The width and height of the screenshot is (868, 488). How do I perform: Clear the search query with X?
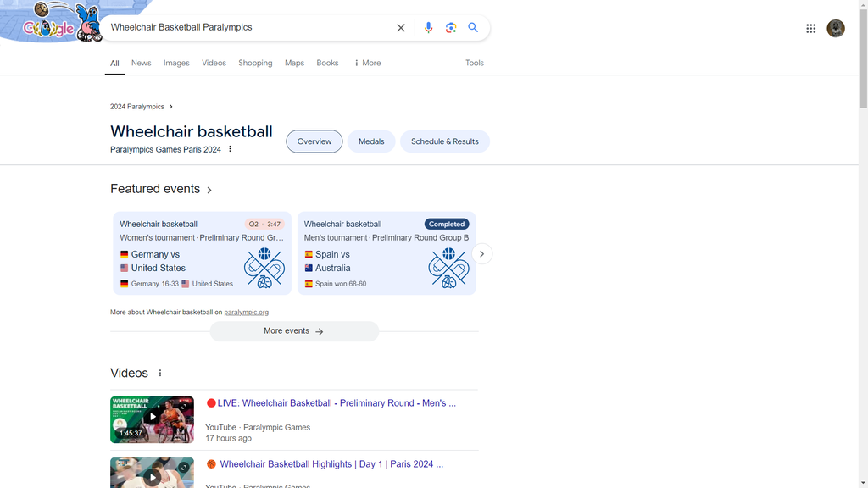(x=401, y=28)
